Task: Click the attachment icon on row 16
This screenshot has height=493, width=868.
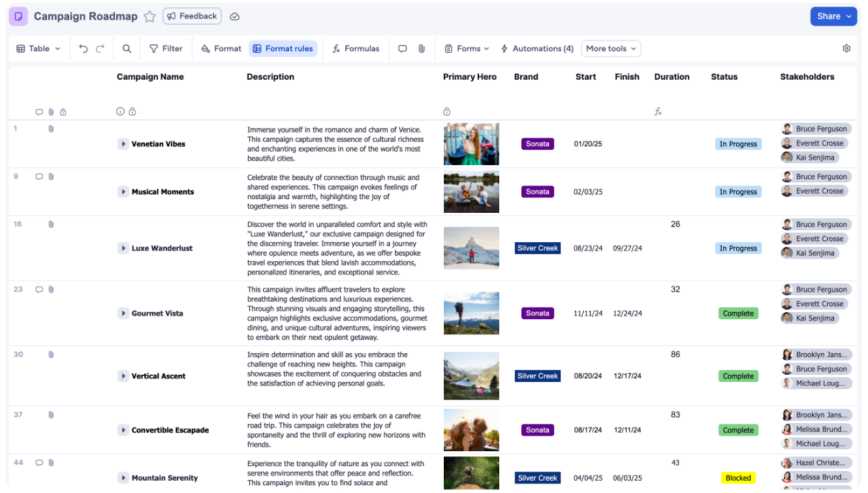Action: coord(51,224)
